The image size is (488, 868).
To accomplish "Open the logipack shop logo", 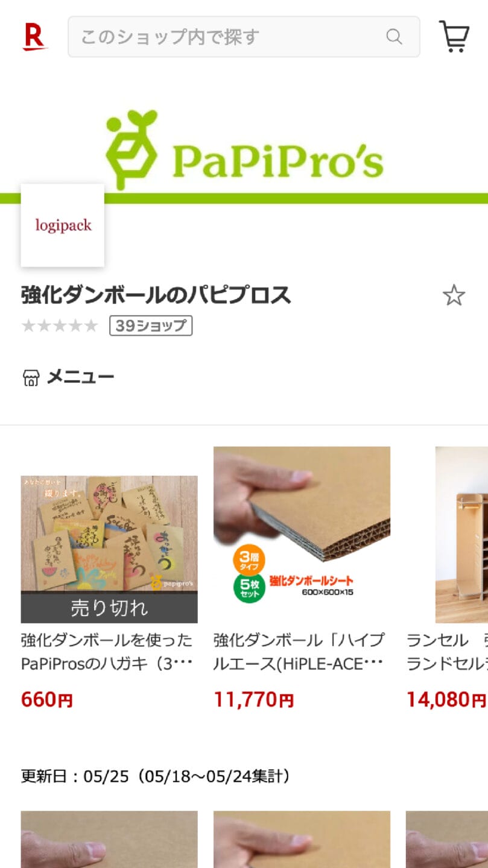I will 63,225.
